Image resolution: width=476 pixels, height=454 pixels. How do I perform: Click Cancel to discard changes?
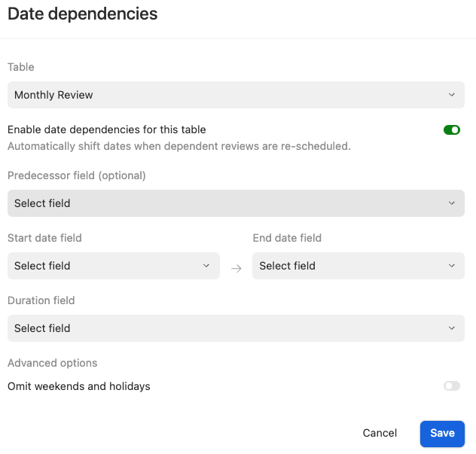click(380, 433)
